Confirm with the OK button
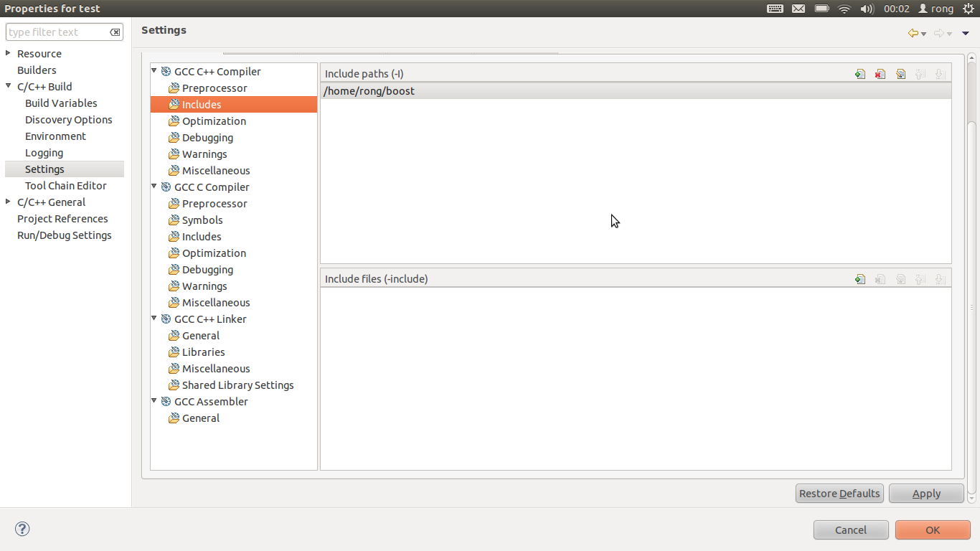Viewport: 980px width, 551px height. (x=933, y=530)
